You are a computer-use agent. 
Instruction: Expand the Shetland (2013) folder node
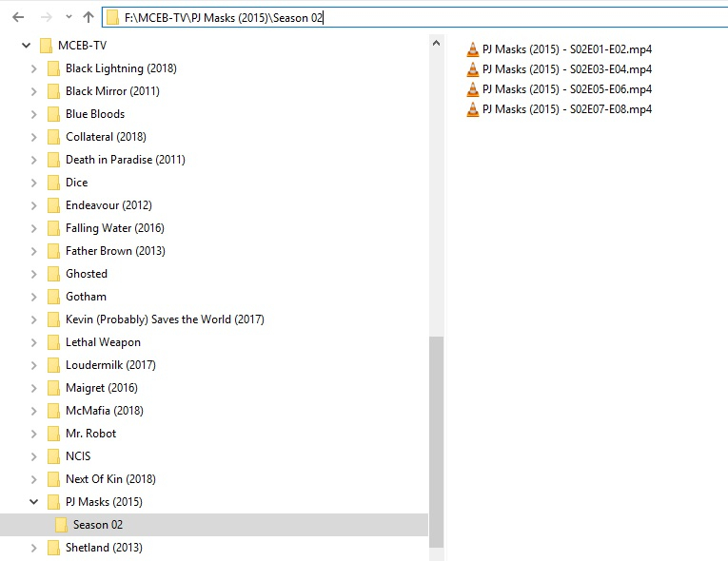click(34, 548)
